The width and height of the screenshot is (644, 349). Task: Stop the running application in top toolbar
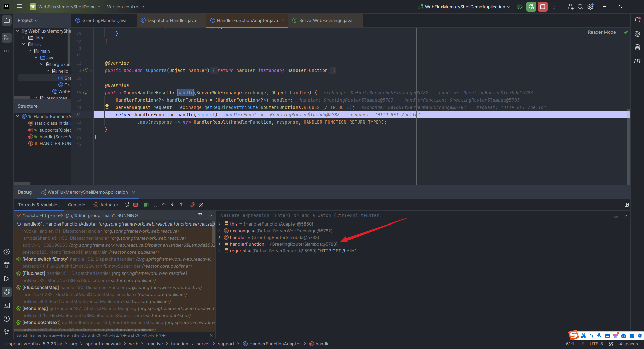coord(542,7)
